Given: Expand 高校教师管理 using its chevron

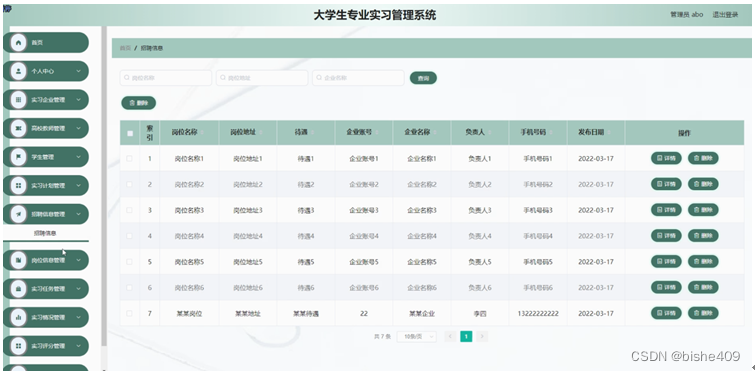Looking at the screenshot, I should pos(78,128).
